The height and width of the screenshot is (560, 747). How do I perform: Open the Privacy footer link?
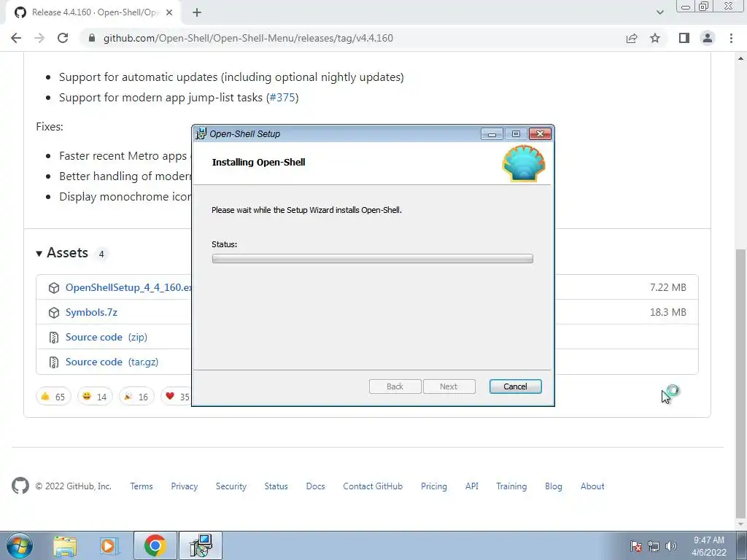(x=185, y=486)
